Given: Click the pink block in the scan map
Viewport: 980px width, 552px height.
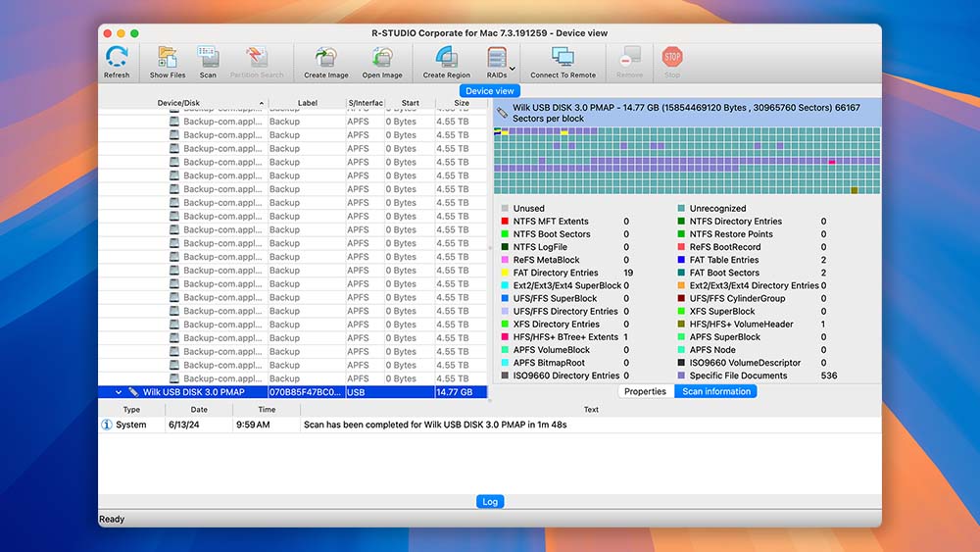Looking at the screenshot, I should [832, 162].
